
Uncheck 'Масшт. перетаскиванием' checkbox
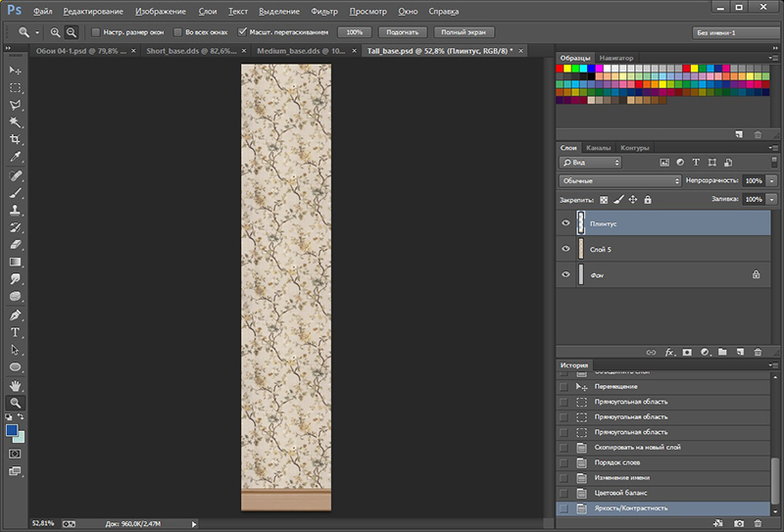(242, 32)
